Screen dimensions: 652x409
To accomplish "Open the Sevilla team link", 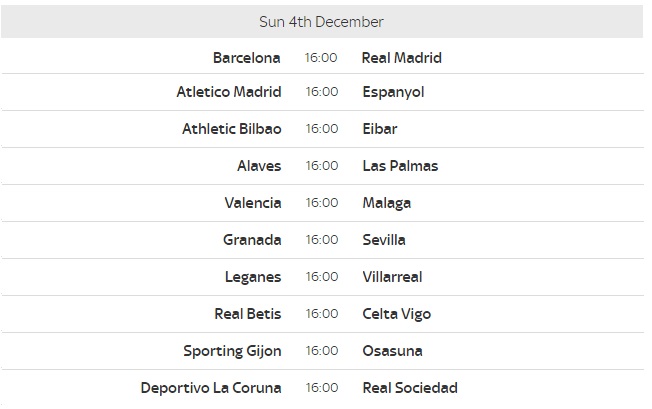I will pos(384,240).
